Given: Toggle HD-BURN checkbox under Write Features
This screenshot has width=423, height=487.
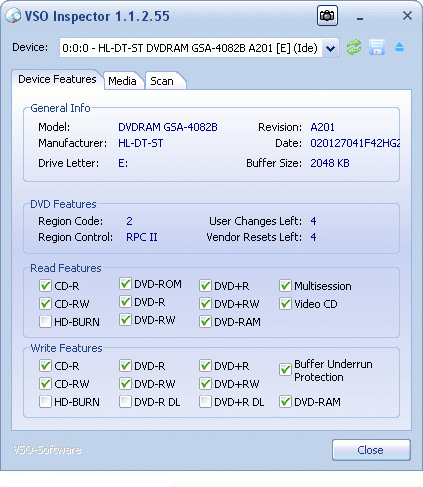Looking at the screenshot, I should click(x=45, y=402).
